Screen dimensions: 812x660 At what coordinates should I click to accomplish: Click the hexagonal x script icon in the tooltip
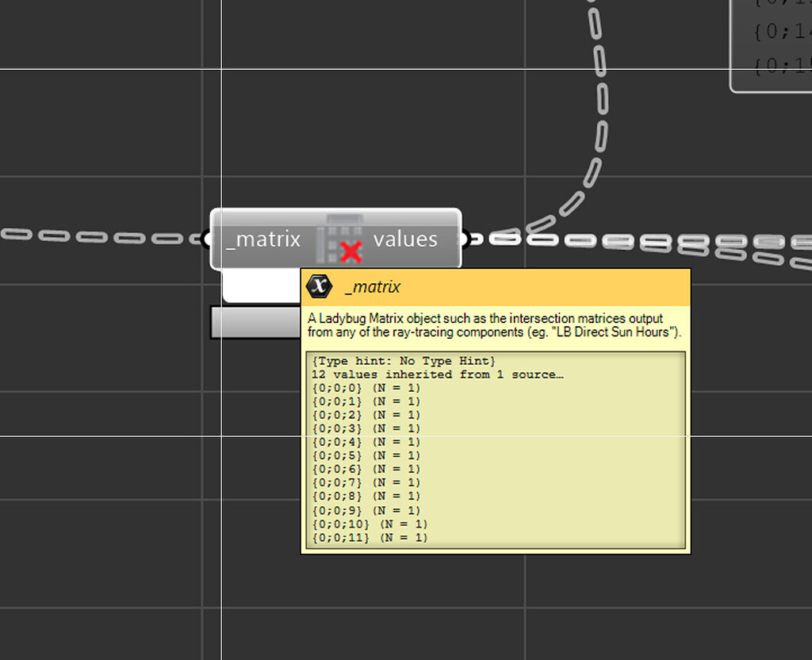[319, 286]
